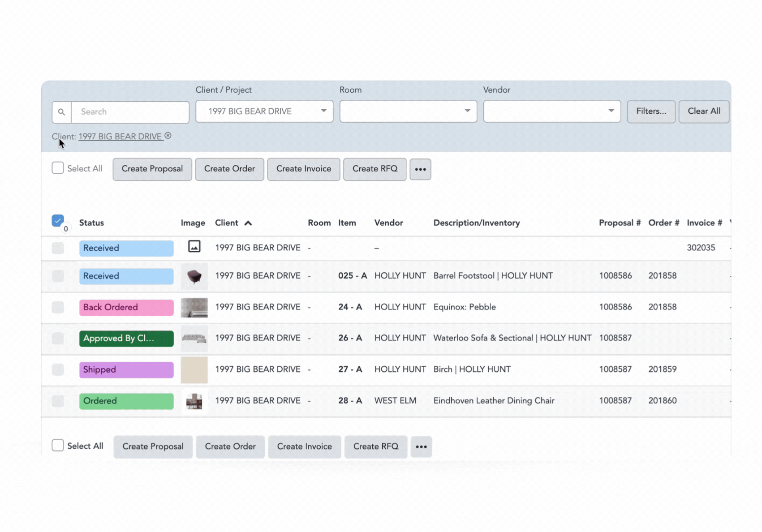Click the Status column header

tap(91, 223)
